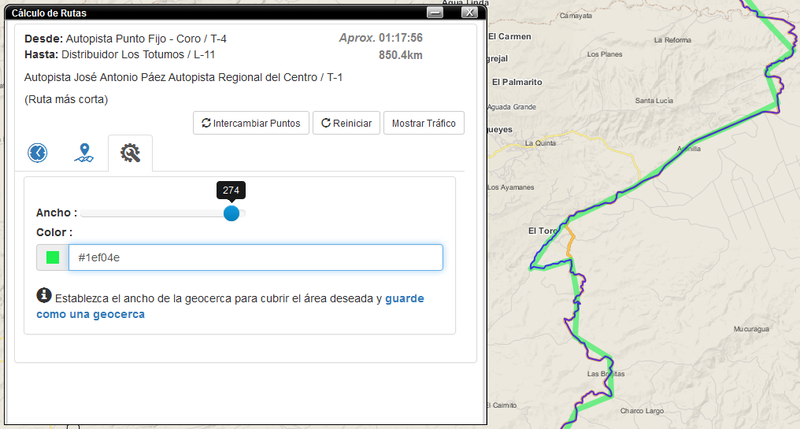The width and height of the screenshot is (800, 429).
Task: Close the Cálculo de Rutas window
Action: point(469,12)
